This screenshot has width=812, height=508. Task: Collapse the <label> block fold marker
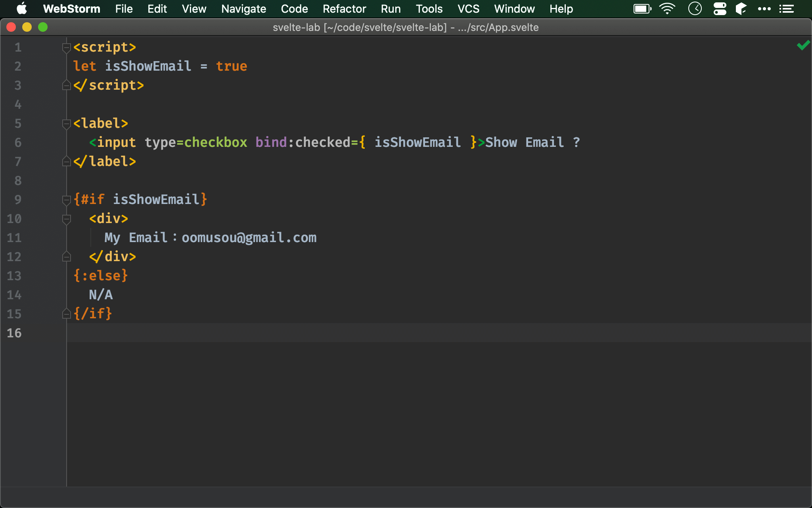67,124
